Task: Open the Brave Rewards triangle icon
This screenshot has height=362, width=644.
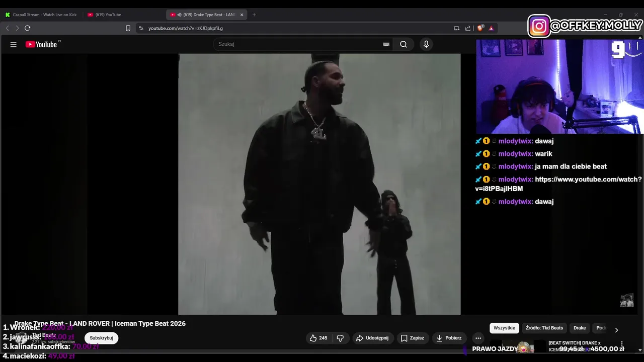Action: pyautogui.click(x=491, y=28)
